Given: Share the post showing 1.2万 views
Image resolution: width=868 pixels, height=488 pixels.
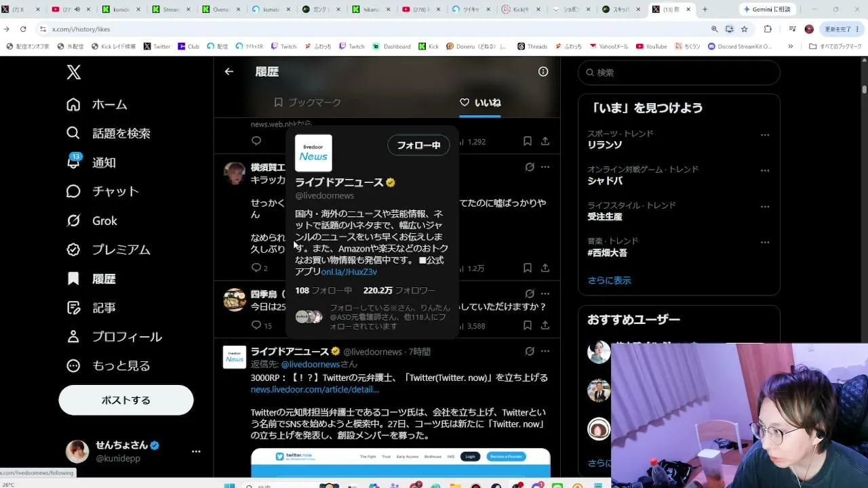Looking at the screenshot, I should point(545,268).
